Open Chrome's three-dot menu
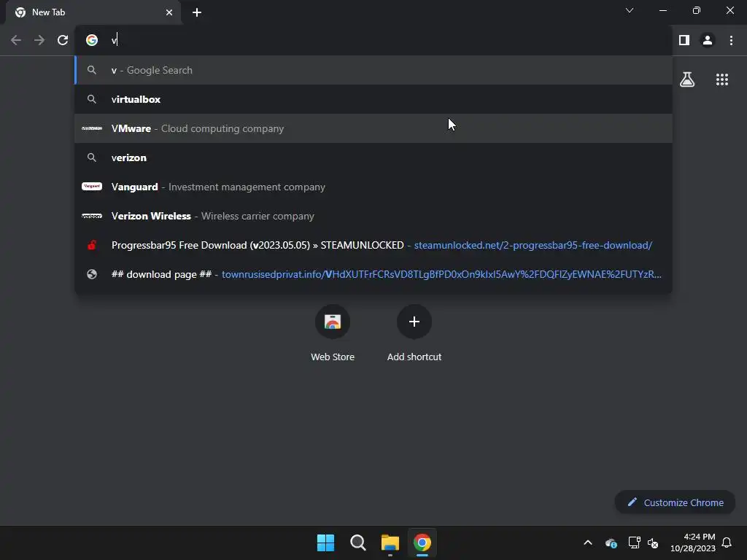Screen dimensions: 747x560 pos(731,40)
